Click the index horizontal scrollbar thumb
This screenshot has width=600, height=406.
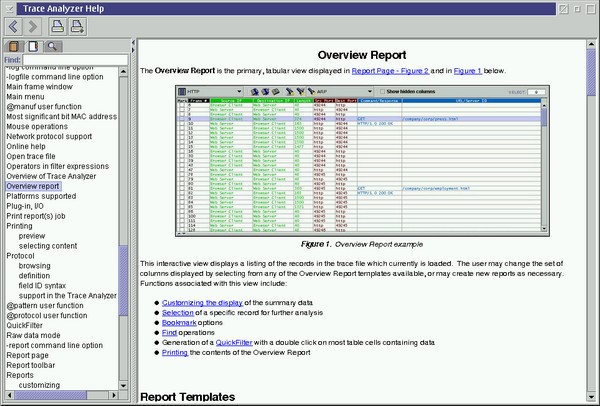point(51,395)
